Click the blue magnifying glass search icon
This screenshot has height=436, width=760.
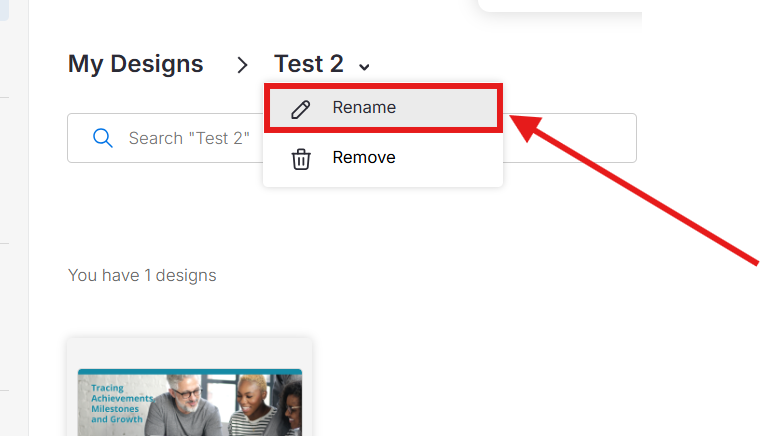[102, 138]
